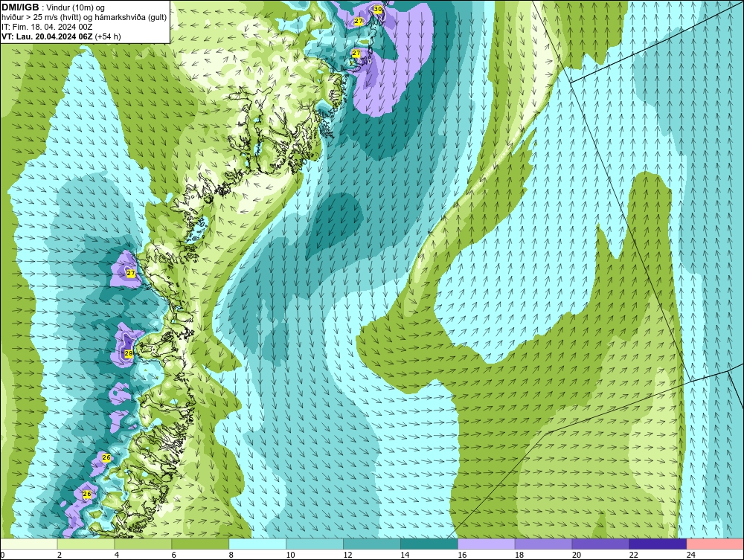The width and height of the screenshot is (744, 560).
Task: Click the 18–20 m/s purple legend swatch
Action: 543,544
